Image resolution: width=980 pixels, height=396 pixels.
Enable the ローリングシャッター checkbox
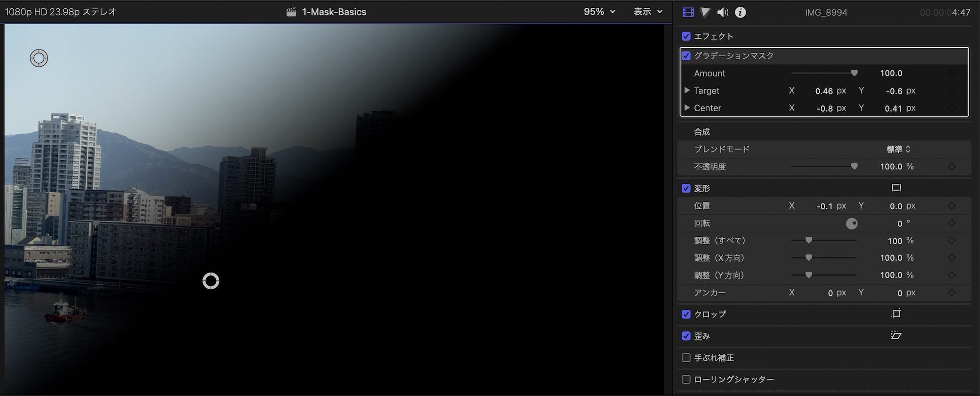[x=686, y=379]
